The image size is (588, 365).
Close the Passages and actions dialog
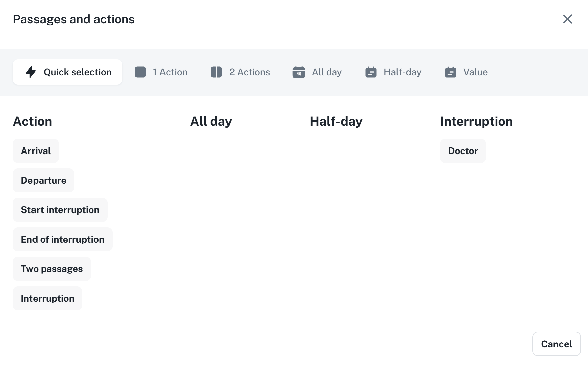(x=567, y=19)
